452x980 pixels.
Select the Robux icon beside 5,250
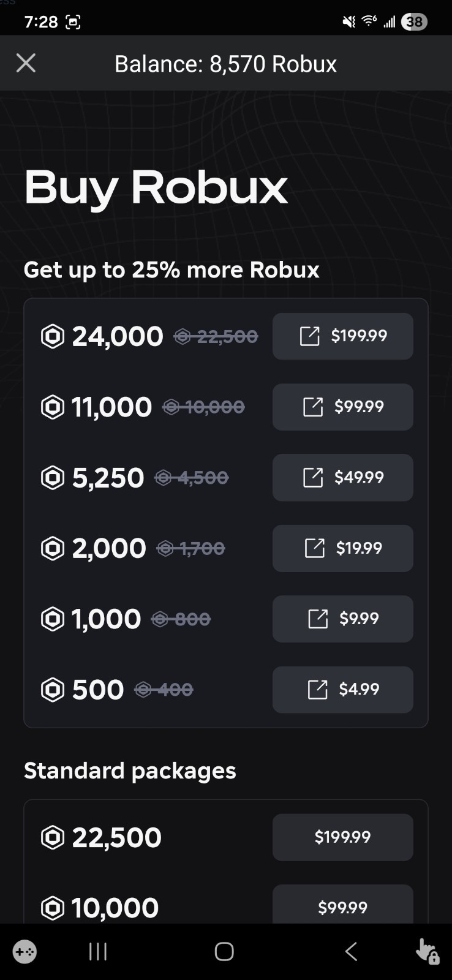pyautogui.click(x=53, y=478)
